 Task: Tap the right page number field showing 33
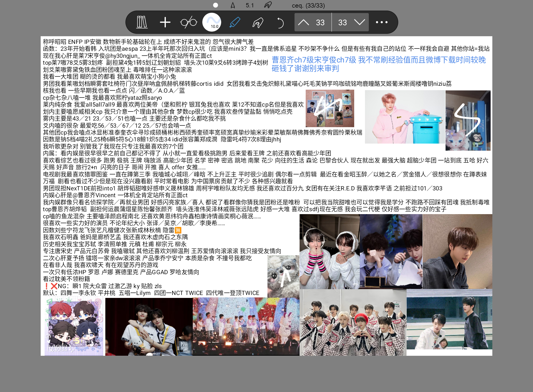click(x=343, y=22)
